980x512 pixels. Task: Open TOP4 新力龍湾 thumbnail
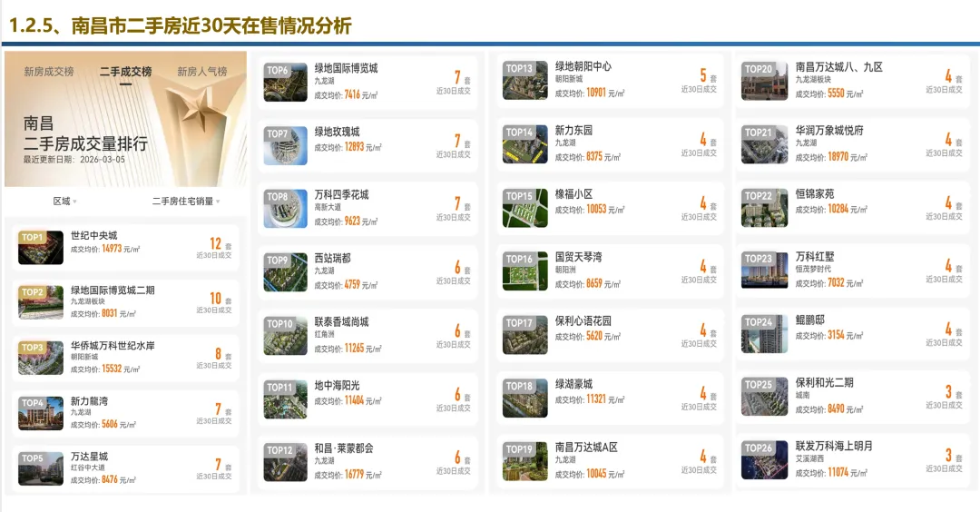pyautogui.click(x=41, y=413)
